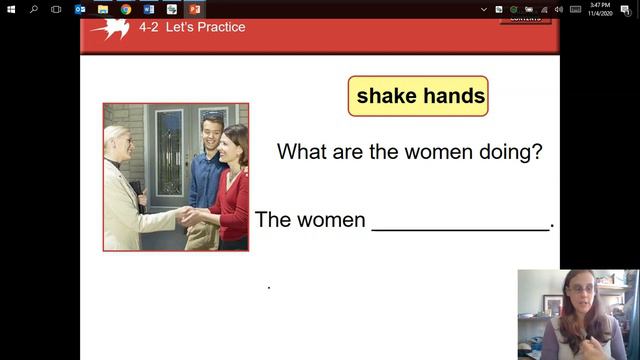The width and height of the screenshot is (640, 360).
Task: Expand hidden system tray icons chevron
Action: (x=484, y=9)
